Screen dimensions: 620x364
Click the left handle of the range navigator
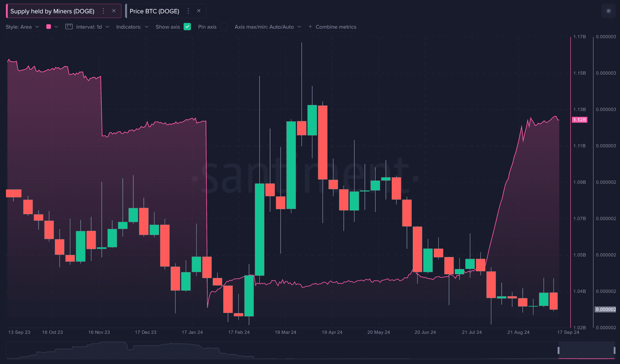(x=559, y=350)
